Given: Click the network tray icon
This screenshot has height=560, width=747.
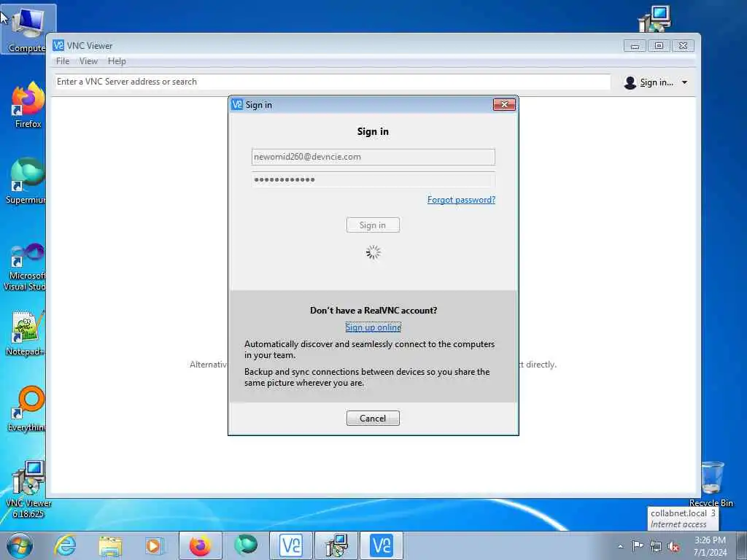Looking at the screenshot, I should tap(656, 546).
